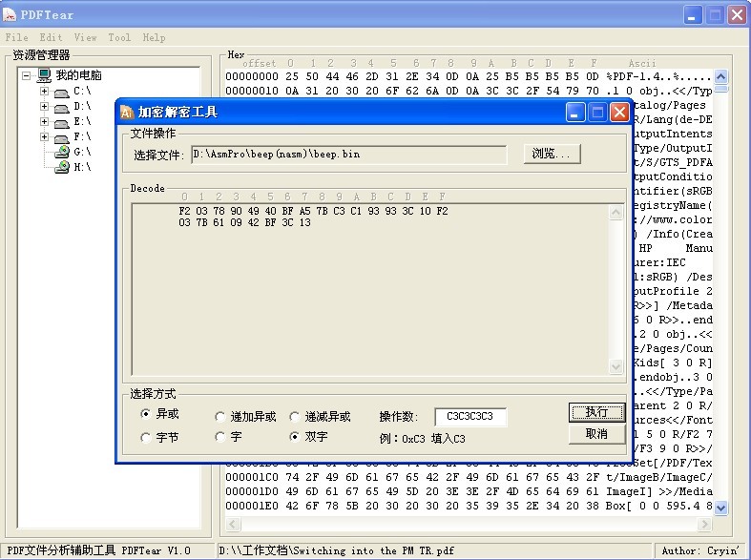This screenshot has height=560, width=751.
Task: Select the 异或 radio option
Action: pyautogui.click(x=145, y=414)
